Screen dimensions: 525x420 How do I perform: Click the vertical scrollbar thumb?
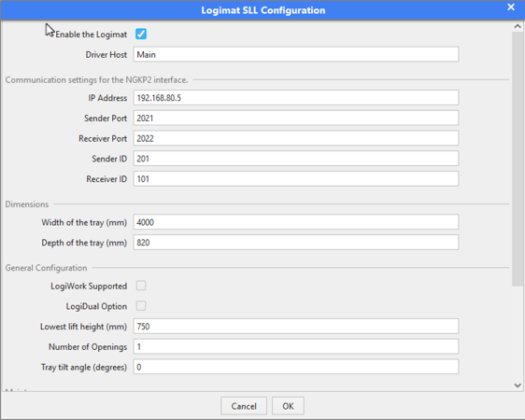pyautogui.click(x=518, y=160)
